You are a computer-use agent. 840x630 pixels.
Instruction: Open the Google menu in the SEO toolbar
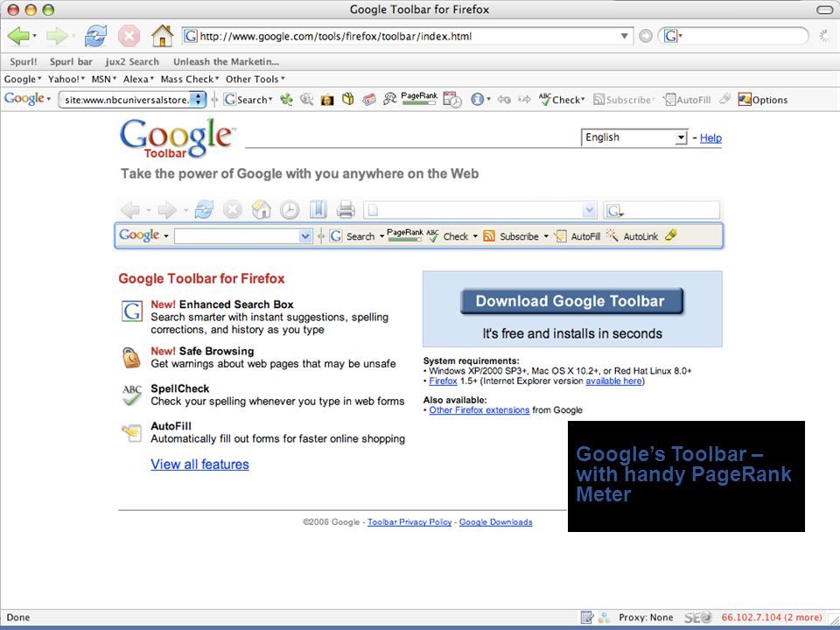click(23, 80)
